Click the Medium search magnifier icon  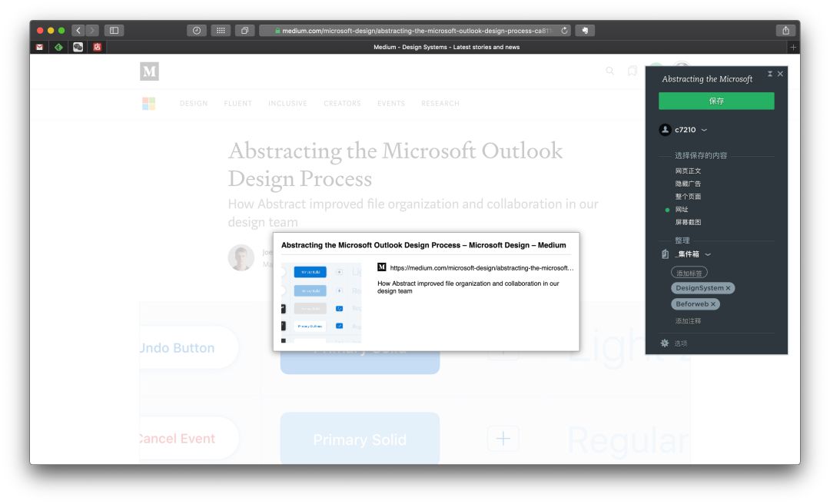coord(609,71)
